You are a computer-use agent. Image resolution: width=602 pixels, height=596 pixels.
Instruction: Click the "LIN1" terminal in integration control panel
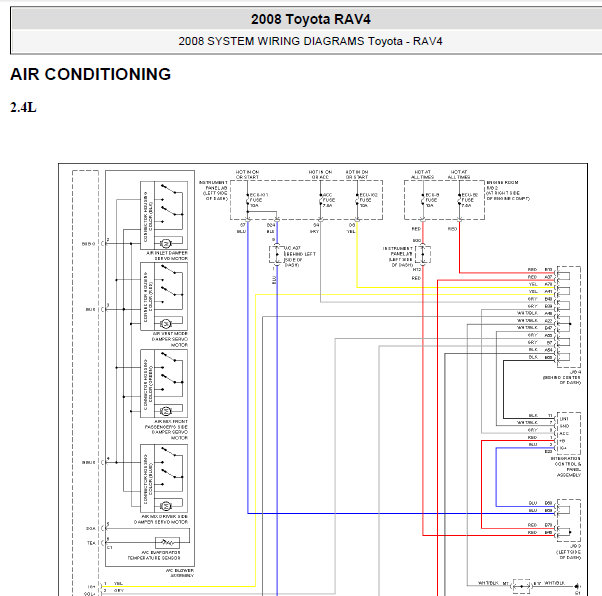(564, 419)
